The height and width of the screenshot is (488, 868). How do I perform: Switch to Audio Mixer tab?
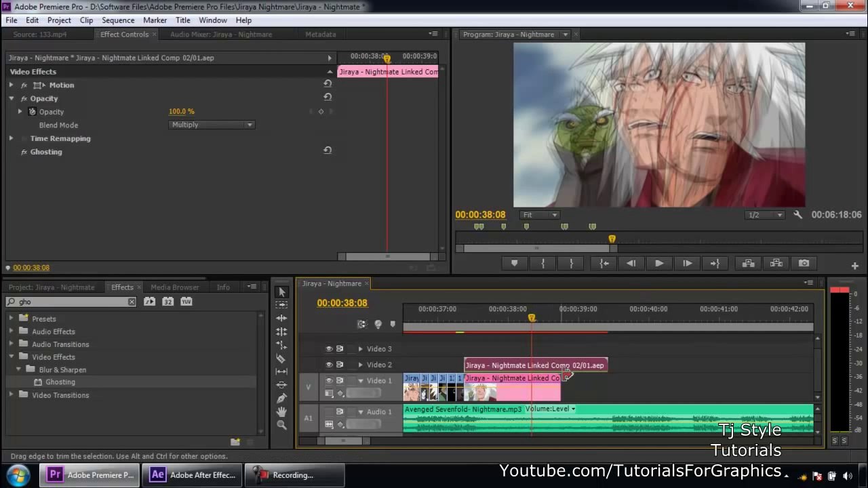pyautogui.click(x=221, y=35)
